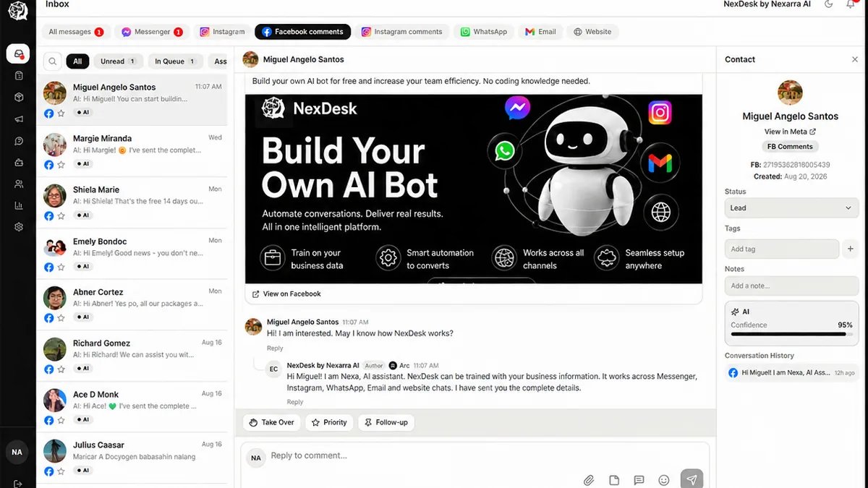This screenshot has height=488, width=868.
Task: Focus the Add tag input field
Action: coord(782,249)
